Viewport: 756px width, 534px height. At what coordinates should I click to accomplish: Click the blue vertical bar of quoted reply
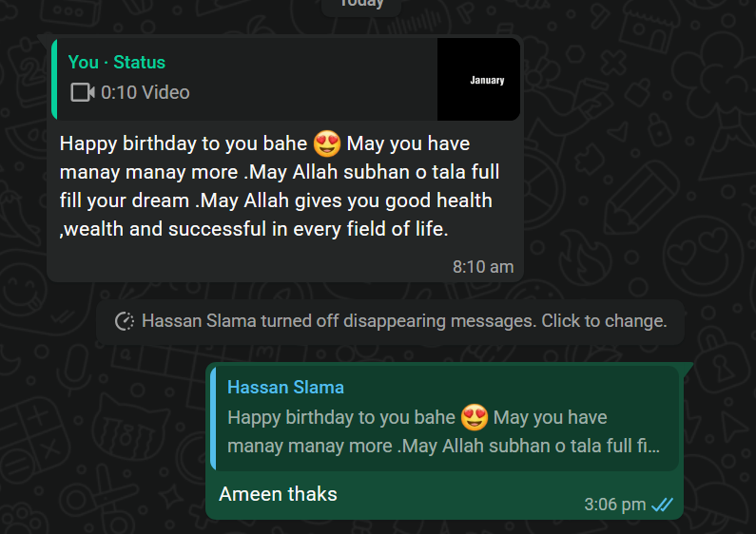click(214, 417)
